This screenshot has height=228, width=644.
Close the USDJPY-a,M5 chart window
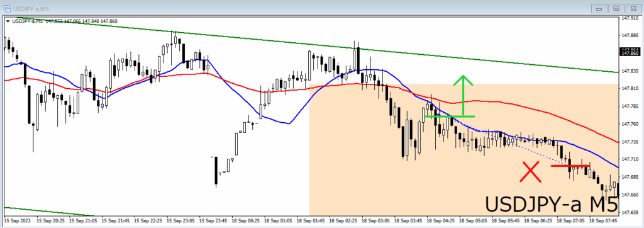point(633,8)
